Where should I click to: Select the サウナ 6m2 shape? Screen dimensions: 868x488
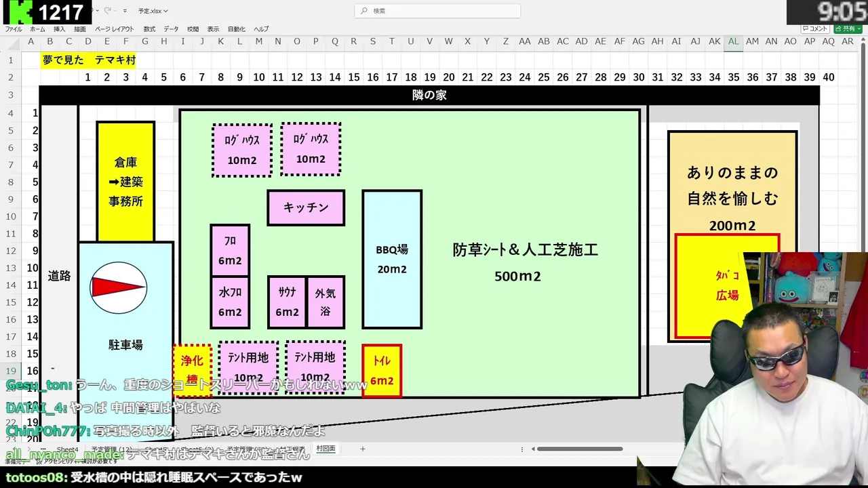(x=287, y=302)
